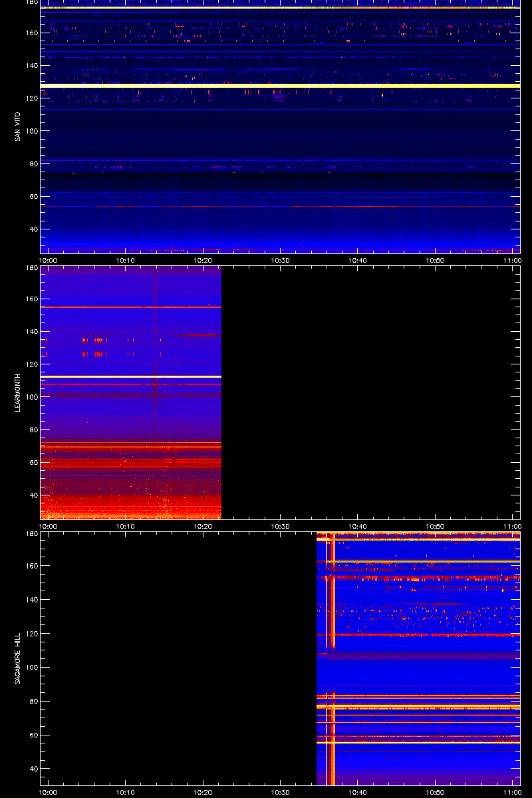Pick 10:00 time label under Sagamore Hill
The image size is (532, 798).
[48, 792]
